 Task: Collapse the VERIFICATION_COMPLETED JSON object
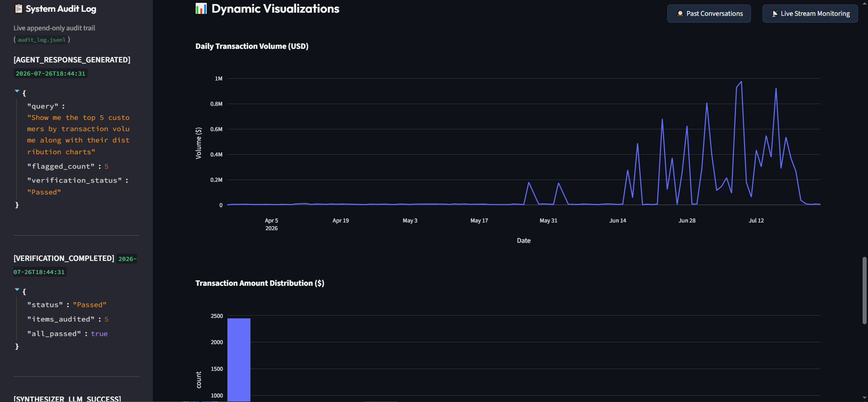17,290
